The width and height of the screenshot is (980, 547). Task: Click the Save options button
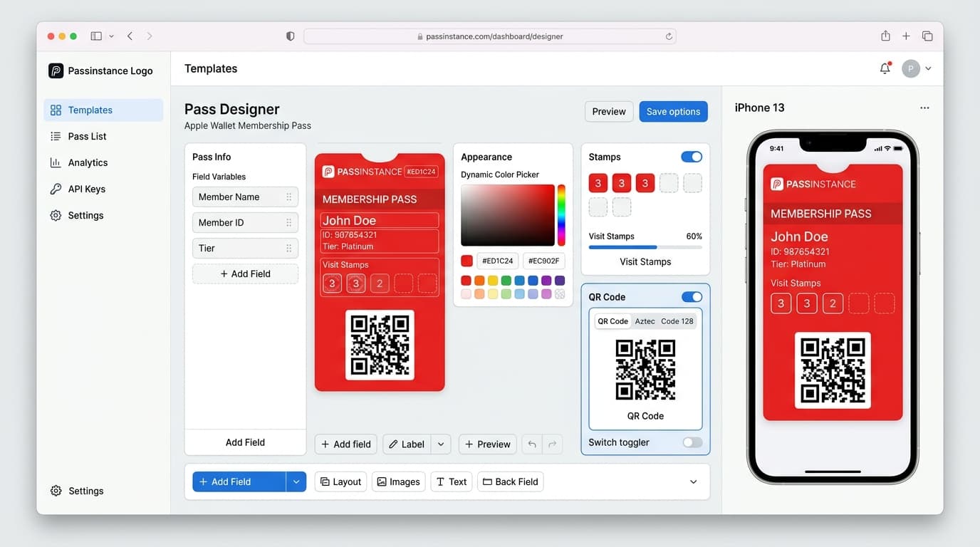point(673,112)
